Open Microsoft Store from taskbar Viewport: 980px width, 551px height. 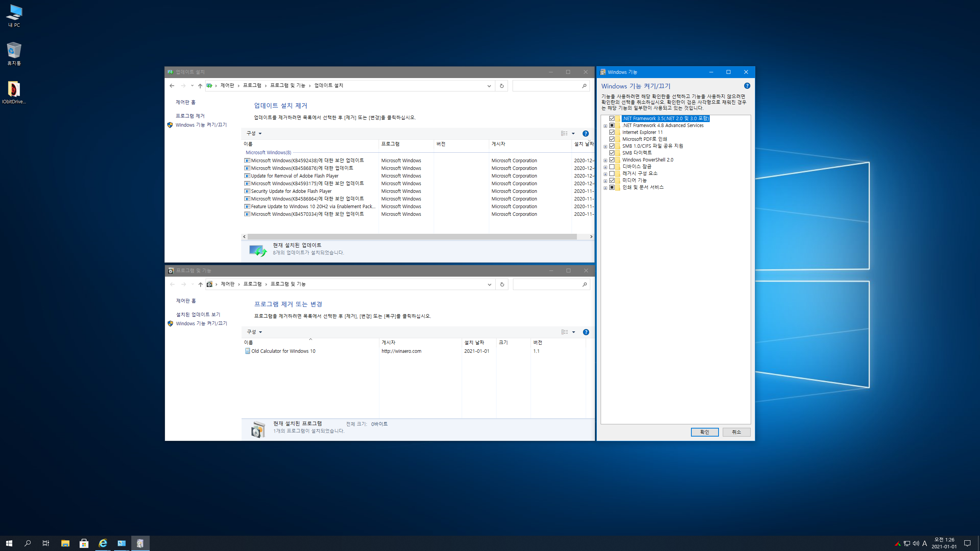coord(84,543)
